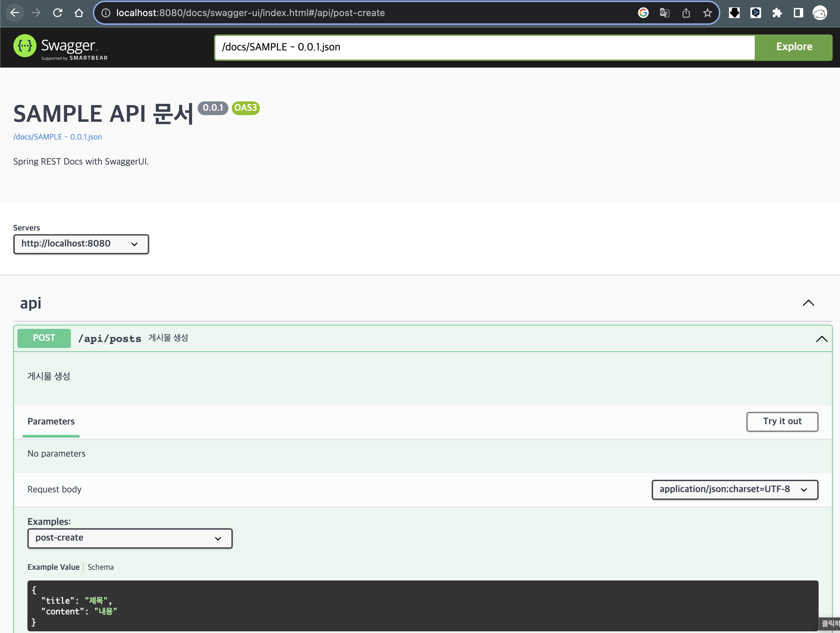Click the home icon in browser toolbar

79,13
